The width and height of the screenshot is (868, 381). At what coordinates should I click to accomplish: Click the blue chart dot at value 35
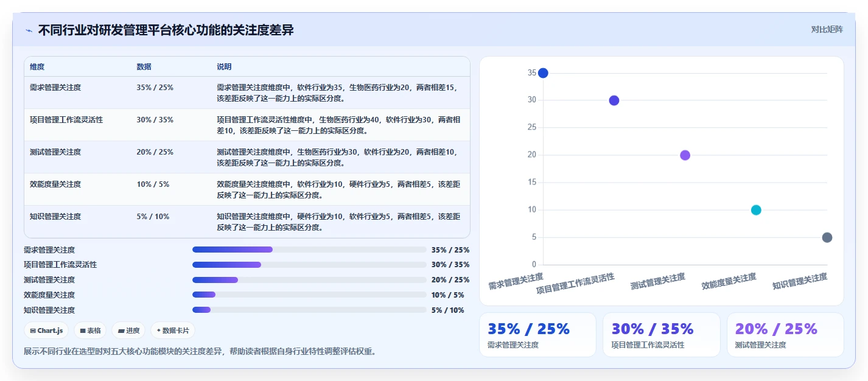tap(543, 73)
